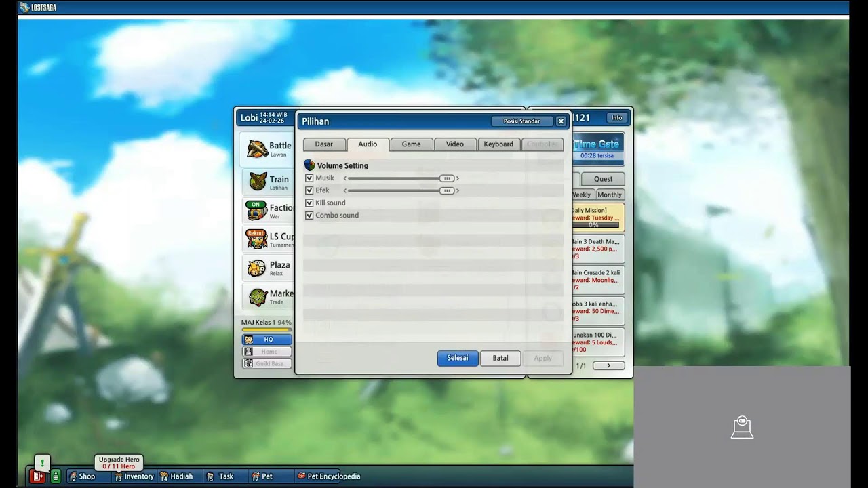Toggle the Efek checkbox
This screenshot has width=868, height=488.
click(309, 190)
